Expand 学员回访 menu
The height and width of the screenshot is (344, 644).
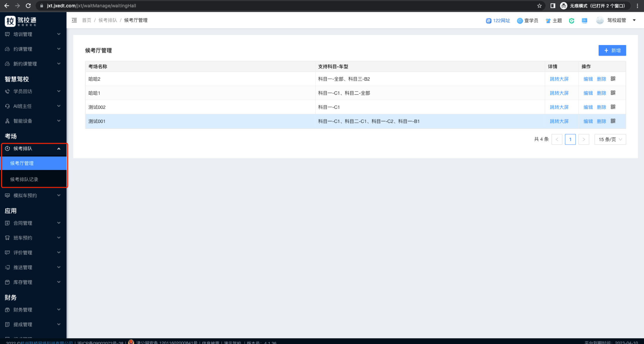coord(33,91)
